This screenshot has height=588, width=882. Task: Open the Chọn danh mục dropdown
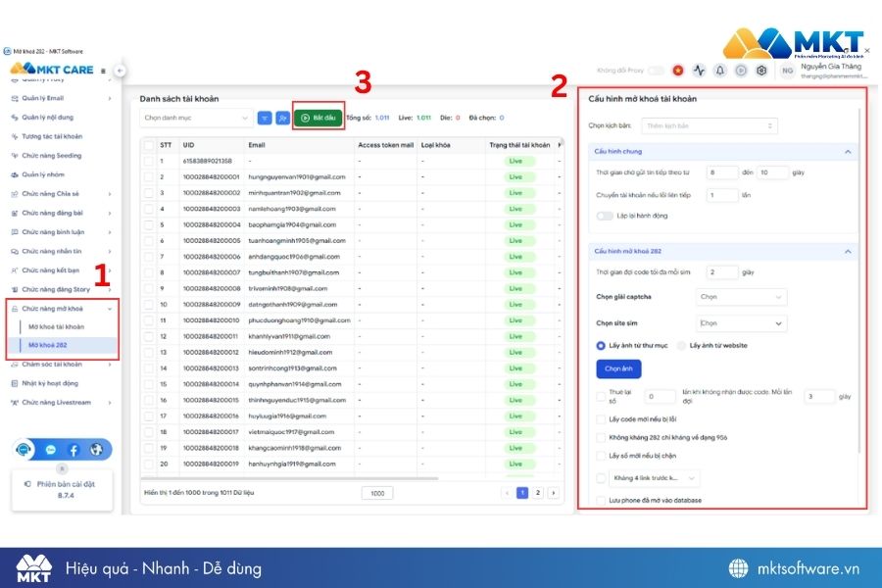coord(195,118)
